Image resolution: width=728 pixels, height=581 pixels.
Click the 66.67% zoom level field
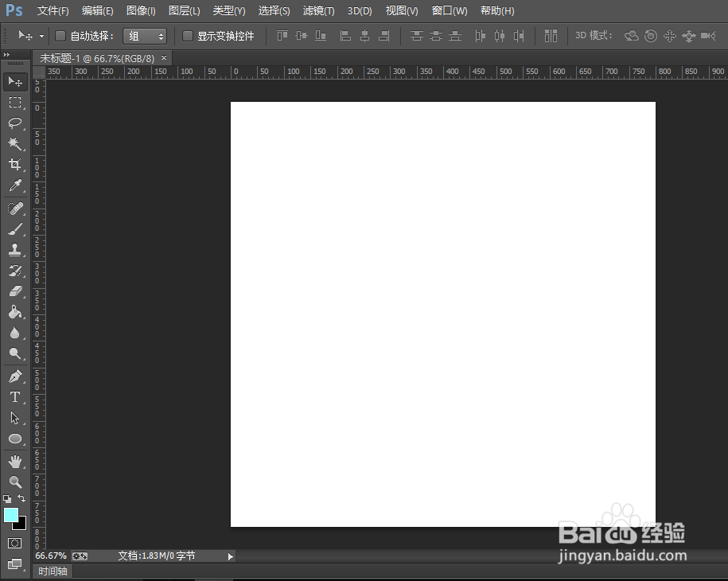click(51, 556)
